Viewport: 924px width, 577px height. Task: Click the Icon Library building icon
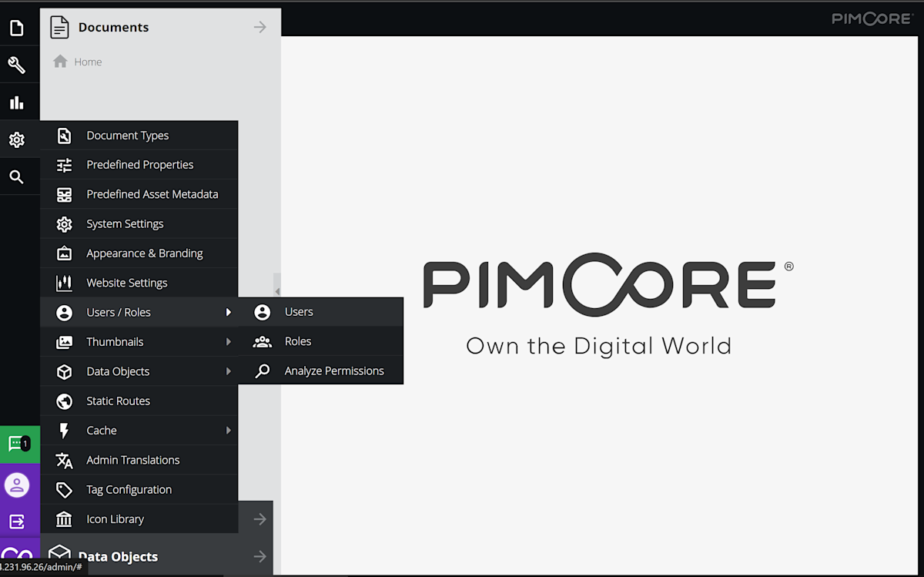coord(65,519)
